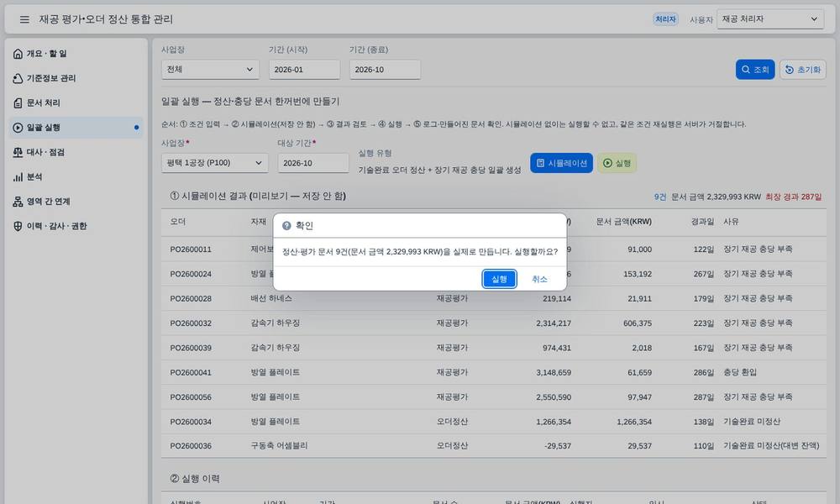The width and height of the screenshot is (840, 504).
Task: Click the 영역 간 연계 network icon
Action: coord(18,202)
